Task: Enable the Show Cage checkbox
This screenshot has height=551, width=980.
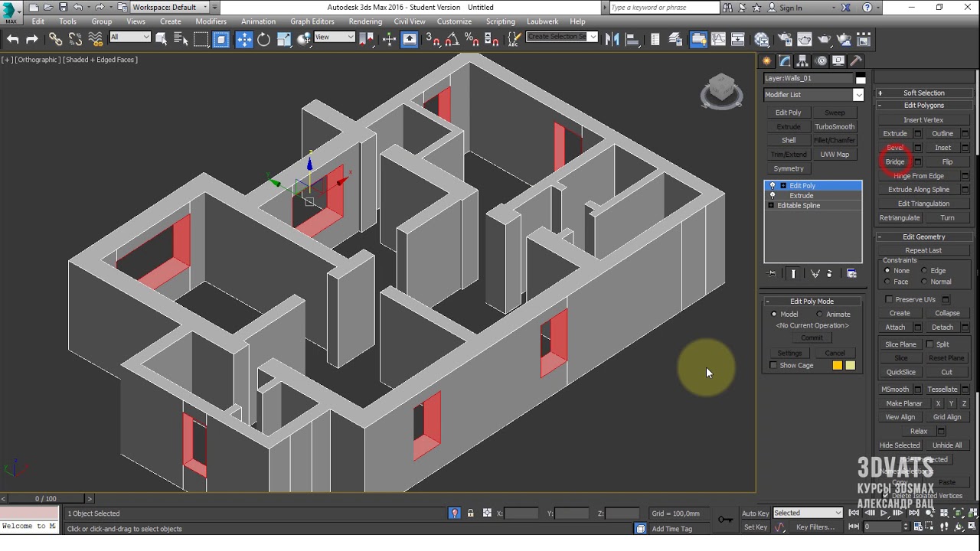Action: [773, 365]
